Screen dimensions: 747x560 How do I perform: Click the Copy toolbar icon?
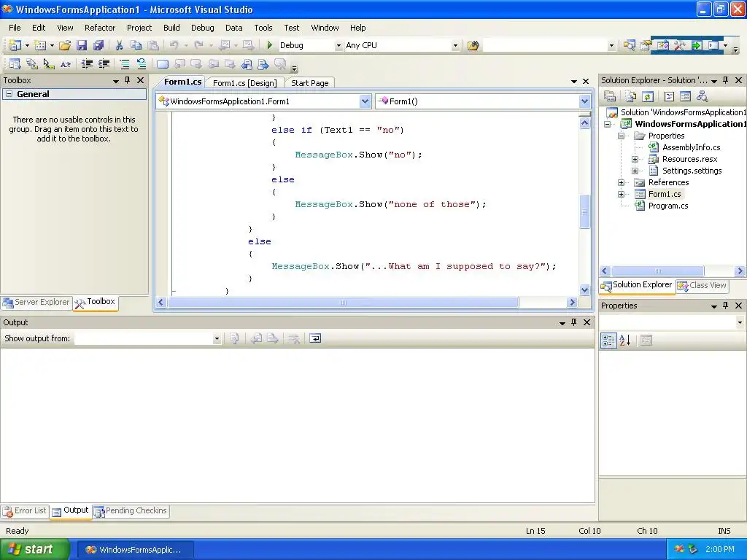coord(136,45)
